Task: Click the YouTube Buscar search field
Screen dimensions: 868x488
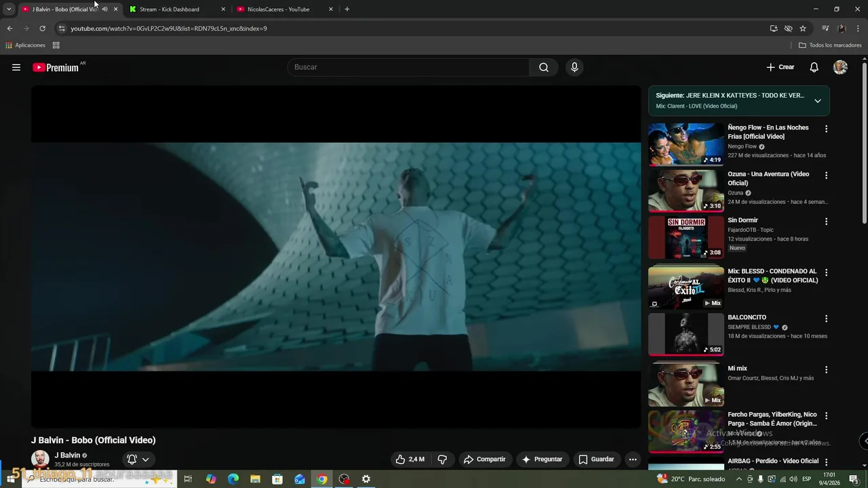Action: (x=408, y=67)
